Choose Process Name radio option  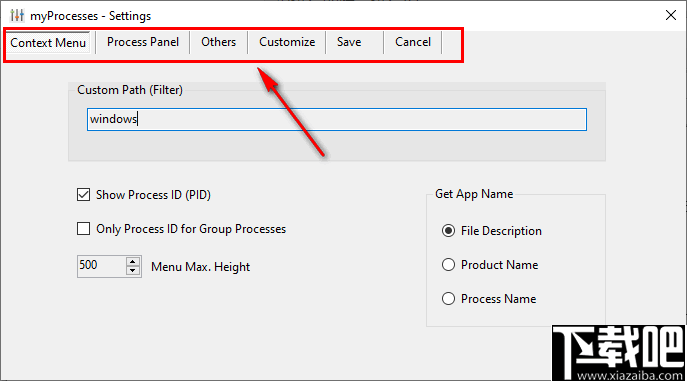click(x=448, y=299)
